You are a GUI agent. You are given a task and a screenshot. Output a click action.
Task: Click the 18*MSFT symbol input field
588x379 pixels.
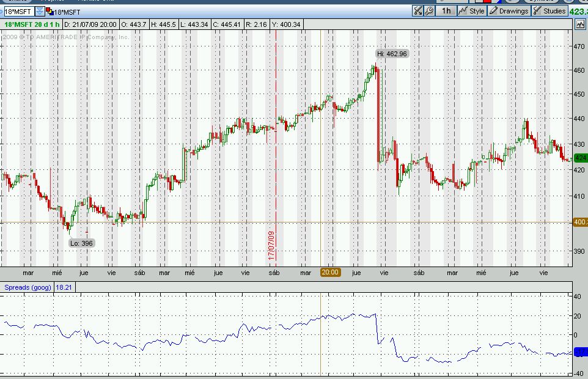(19, 12)
